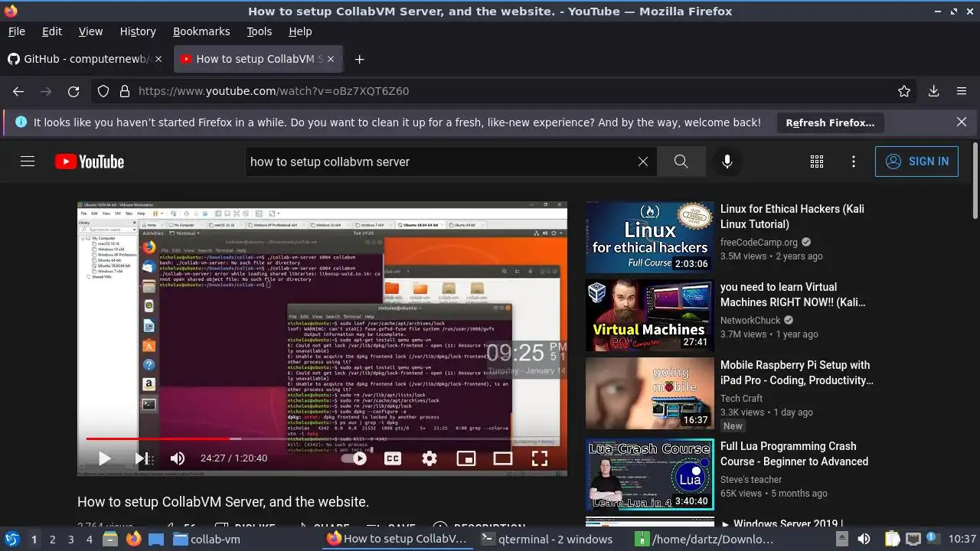Viewport: 980px width, 551px height.
Task: Click the SIGN IN button
Action: [x=916, y=161]
